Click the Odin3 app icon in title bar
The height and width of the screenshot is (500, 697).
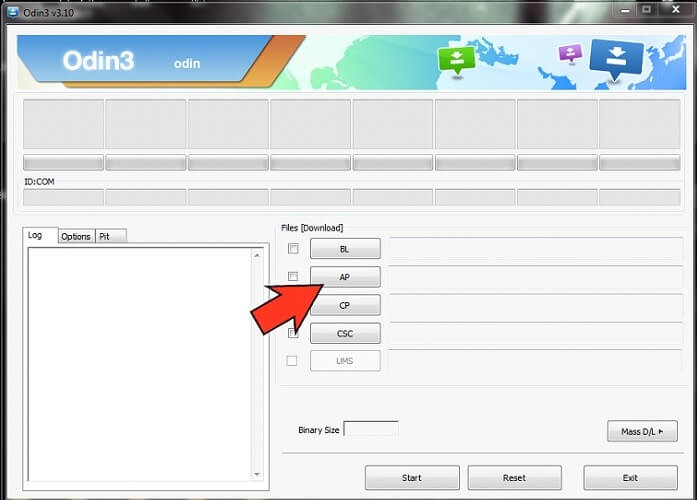point(13,12)
